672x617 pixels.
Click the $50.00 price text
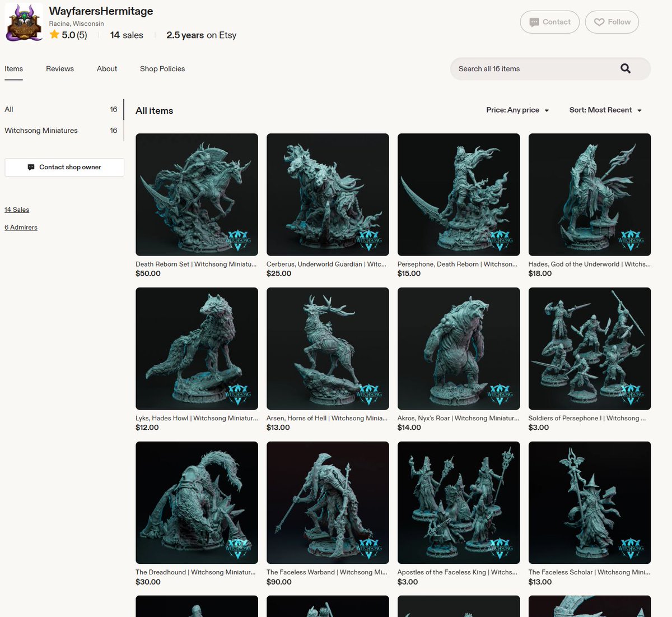tap(148, 273)
